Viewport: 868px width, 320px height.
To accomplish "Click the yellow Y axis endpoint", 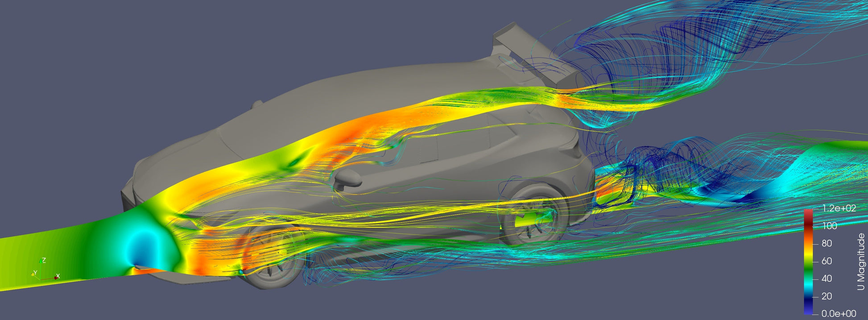I will coord(33,274).
